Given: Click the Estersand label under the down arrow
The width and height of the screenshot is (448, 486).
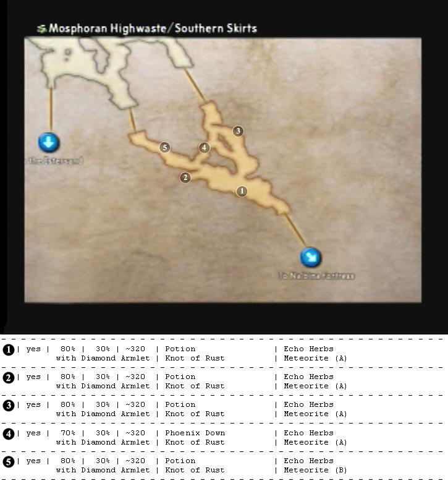Looking at the screenshot, I should 54,161.
